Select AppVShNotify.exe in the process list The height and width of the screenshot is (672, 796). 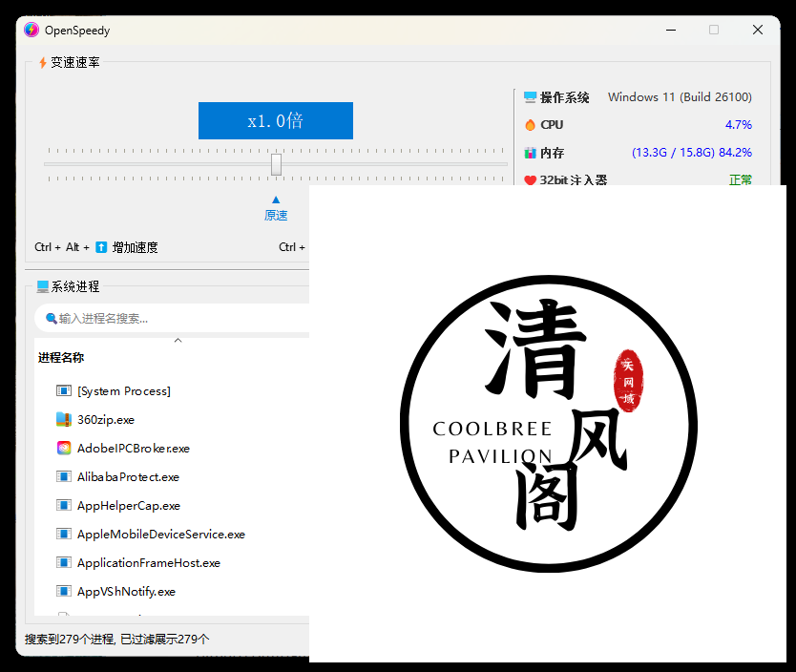tap(173, 591)
